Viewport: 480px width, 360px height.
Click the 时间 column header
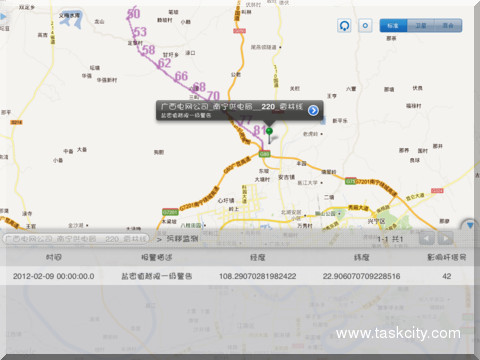(54, 257)
